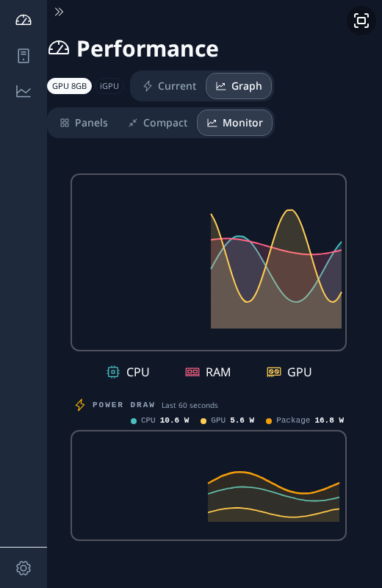382x588 pixels.
Task: Click the Power Draw lightning bolt icon
Action: 80,405
